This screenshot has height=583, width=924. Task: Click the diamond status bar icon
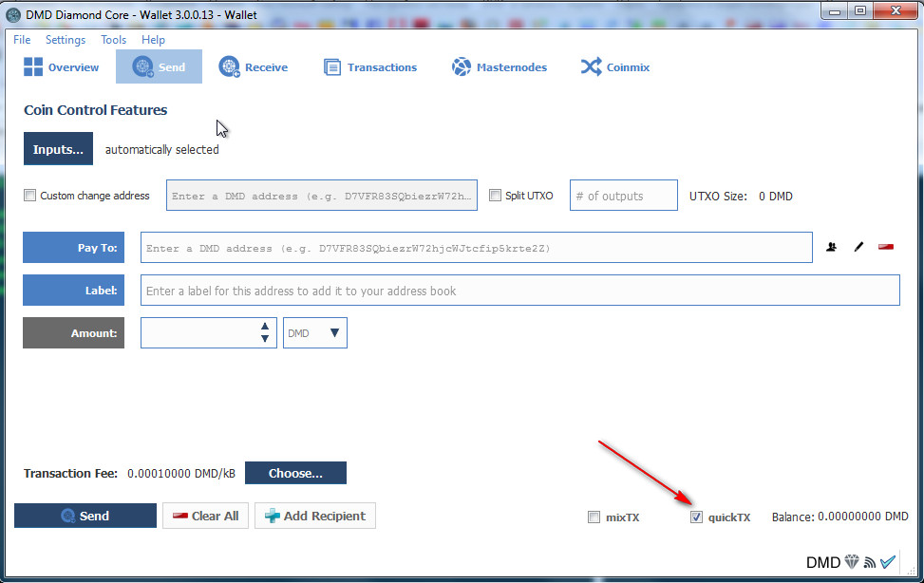852,561
